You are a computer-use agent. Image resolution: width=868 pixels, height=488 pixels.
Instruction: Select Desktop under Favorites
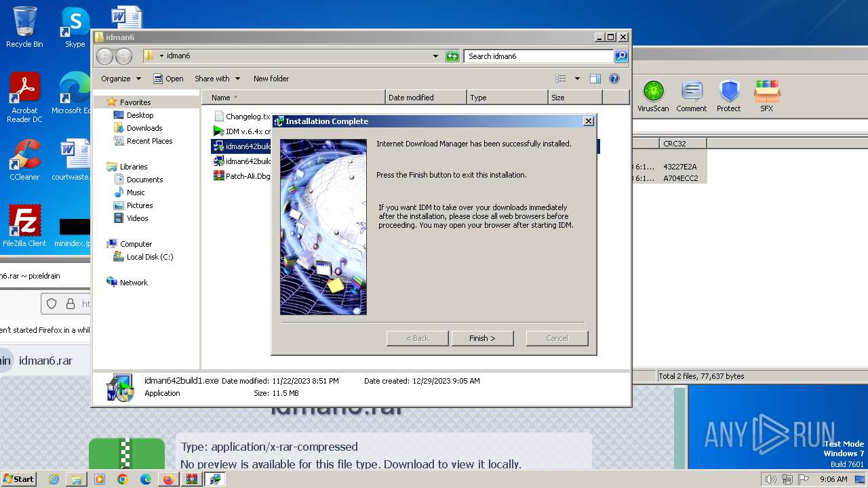pyautogui.click(x=140, y=115)
